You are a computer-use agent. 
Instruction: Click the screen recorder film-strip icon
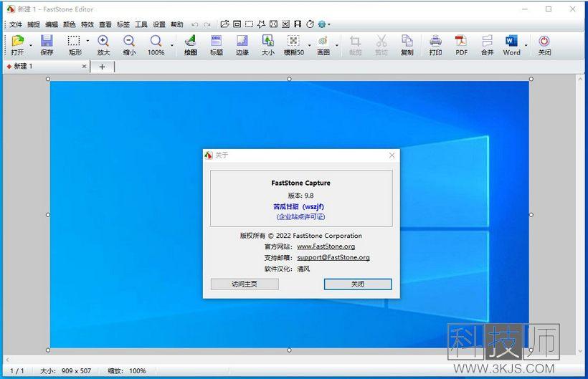(298, 24)
